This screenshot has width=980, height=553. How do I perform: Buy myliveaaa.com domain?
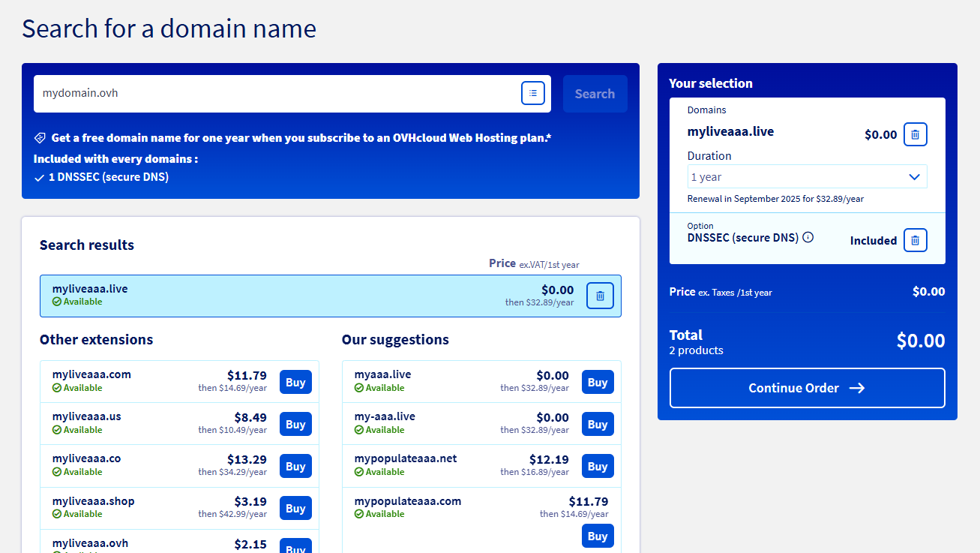(x=295, y=382)
